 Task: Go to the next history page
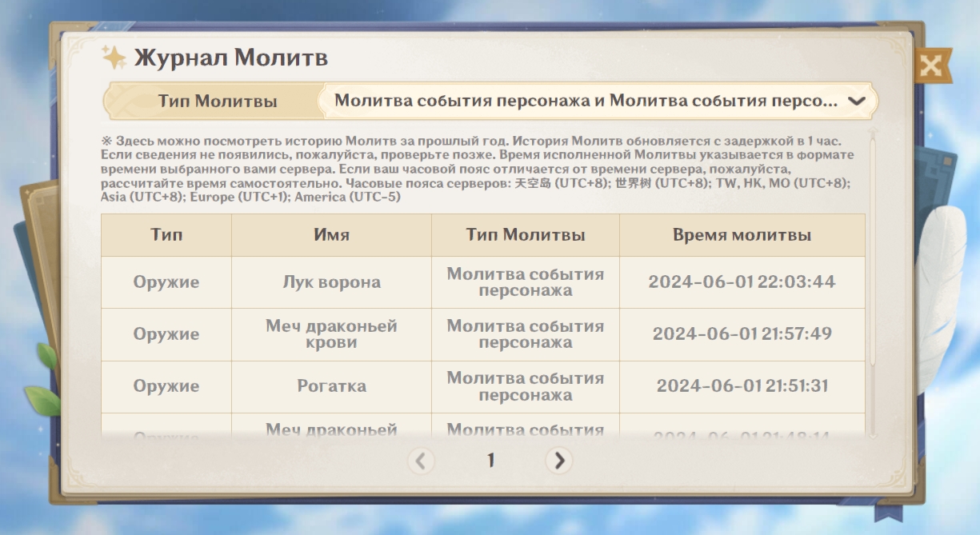559,461
